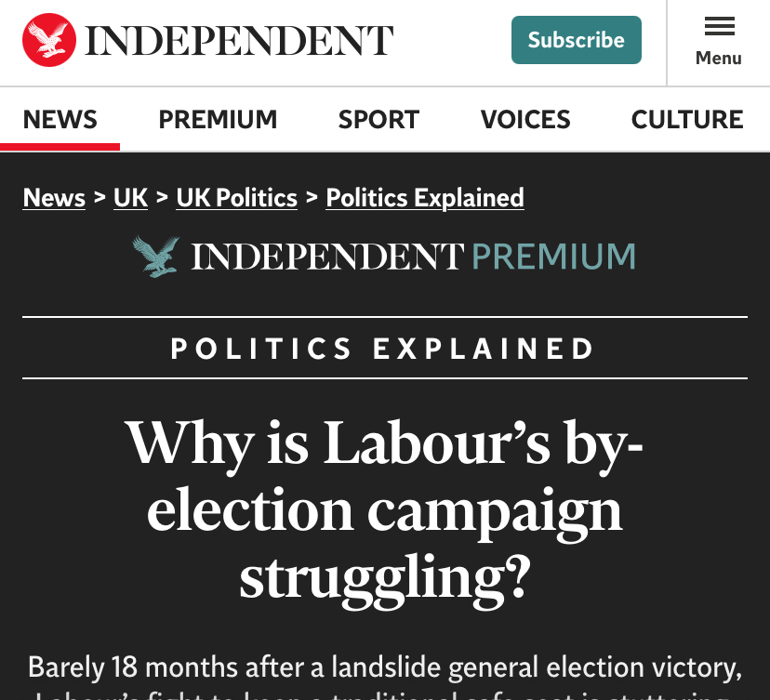Click the Menu text label
The image size is (770, 700).
(x=719, y=58)
